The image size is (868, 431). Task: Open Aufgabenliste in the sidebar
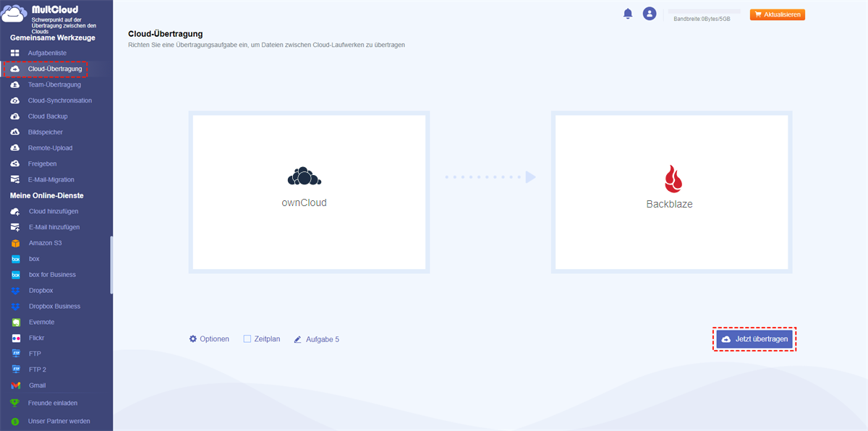[x=47, y=54]
